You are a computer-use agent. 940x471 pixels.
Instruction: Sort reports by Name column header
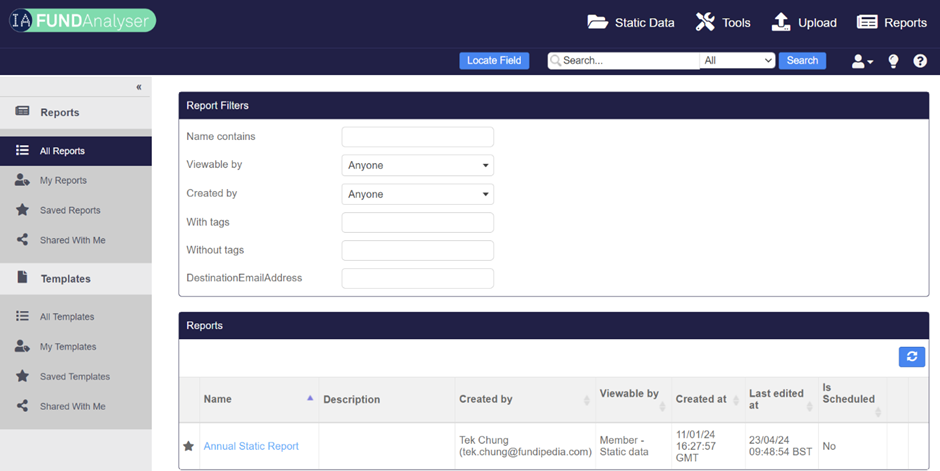pyautogui.click(x=218, y=399)
